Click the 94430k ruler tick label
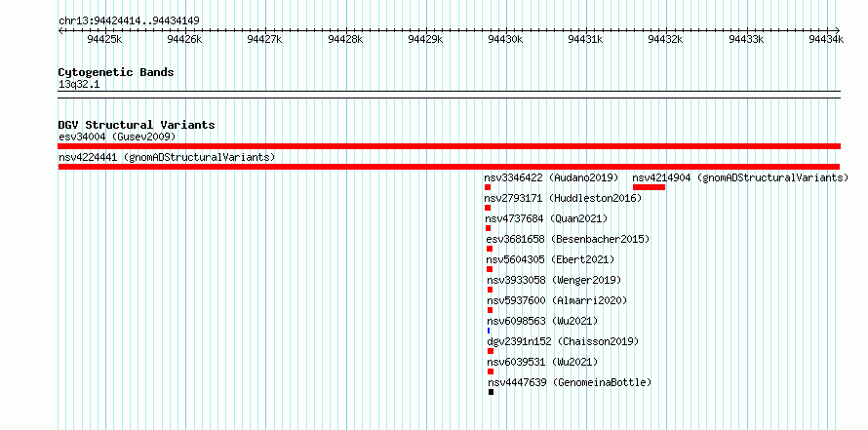Viewport: 868px width, 430px height. [505, 39]
